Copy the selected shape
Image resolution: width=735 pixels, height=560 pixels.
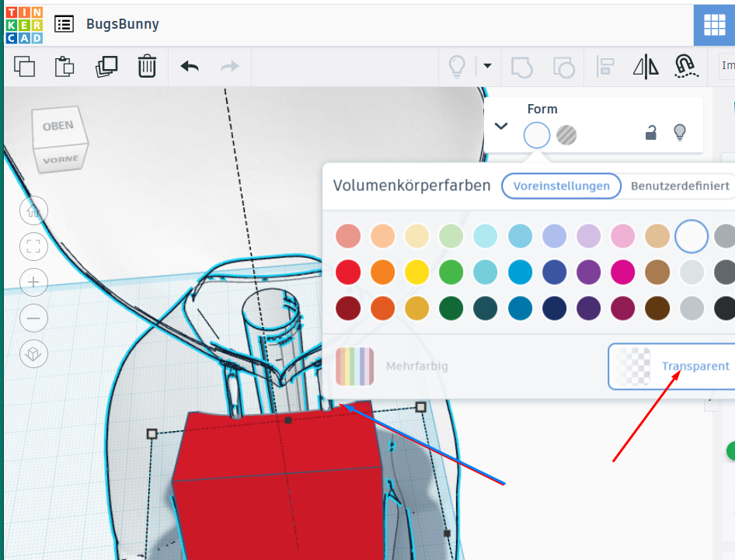click(24, 67)
